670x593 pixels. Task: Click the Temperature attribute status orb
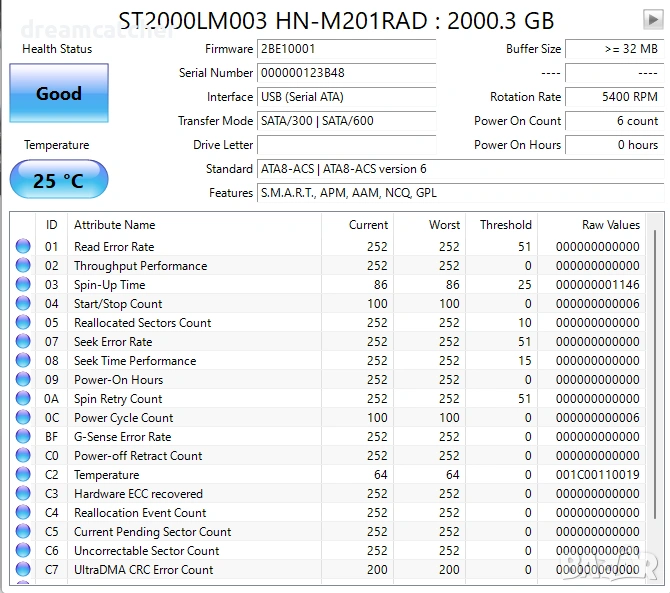(x=23, y=475)
